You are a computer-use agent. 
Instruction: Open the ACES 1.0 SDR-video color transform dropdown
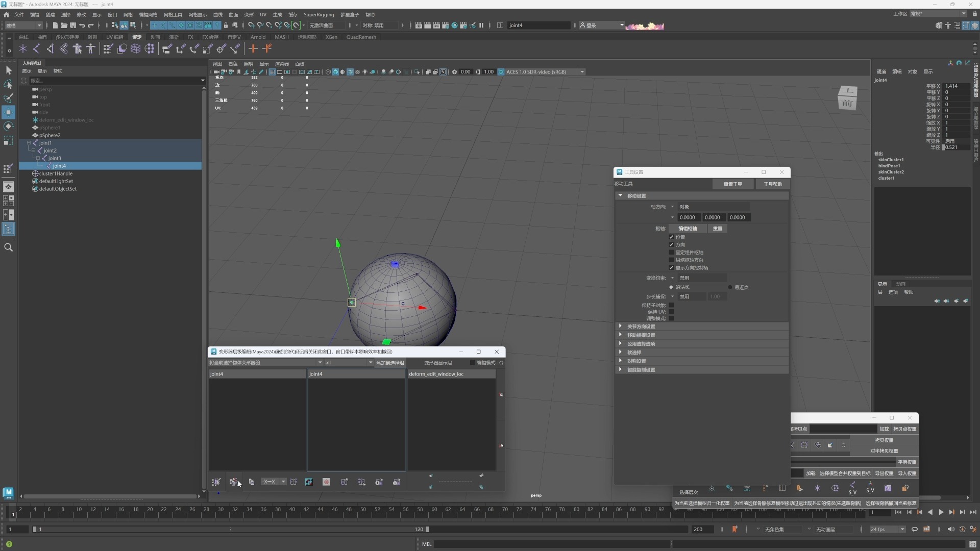tap(544, 72)
